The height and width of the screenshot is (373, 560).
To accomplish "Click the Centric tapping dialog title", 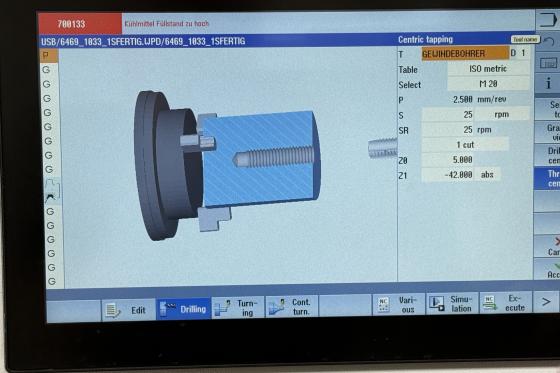I will pos(425,39).
